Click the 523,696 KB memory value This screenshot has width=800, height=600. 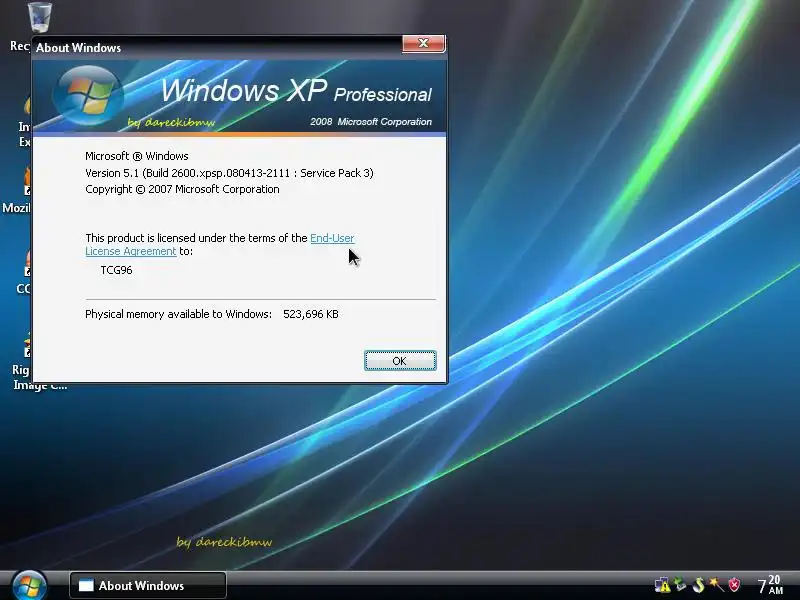[x=311, y=314]
